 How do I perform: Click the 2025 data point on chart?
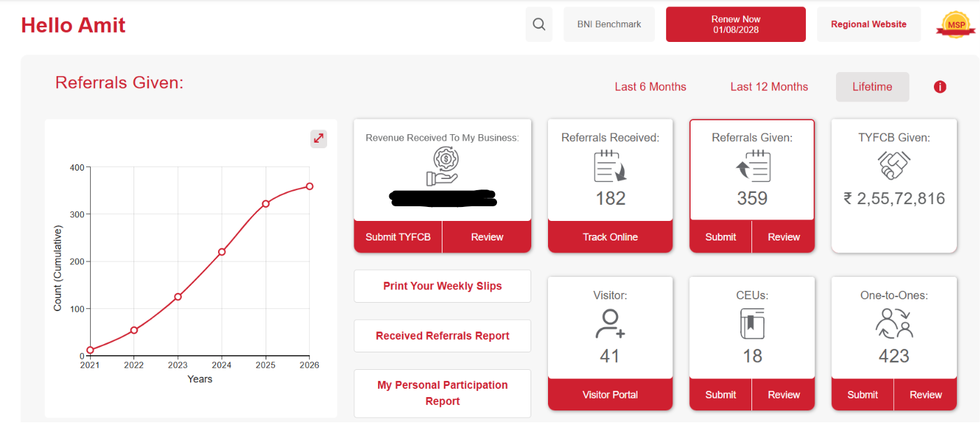click(x=266, y=203)
